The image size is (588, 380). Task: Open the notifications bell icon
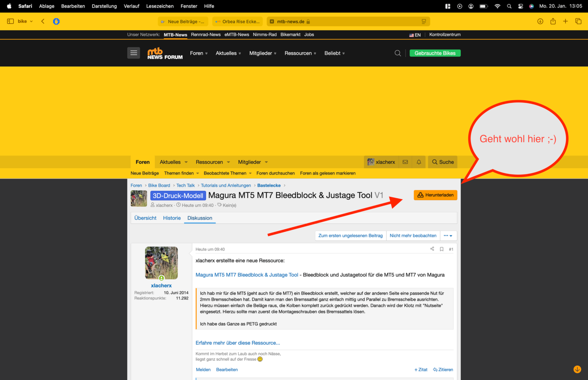[419, 162]
